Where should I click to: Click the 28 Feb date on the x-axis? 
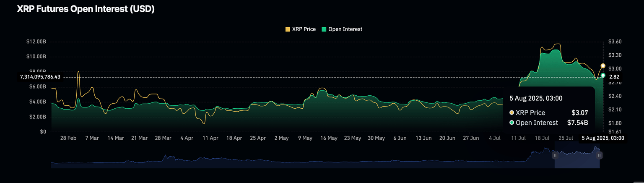[68, 138]
